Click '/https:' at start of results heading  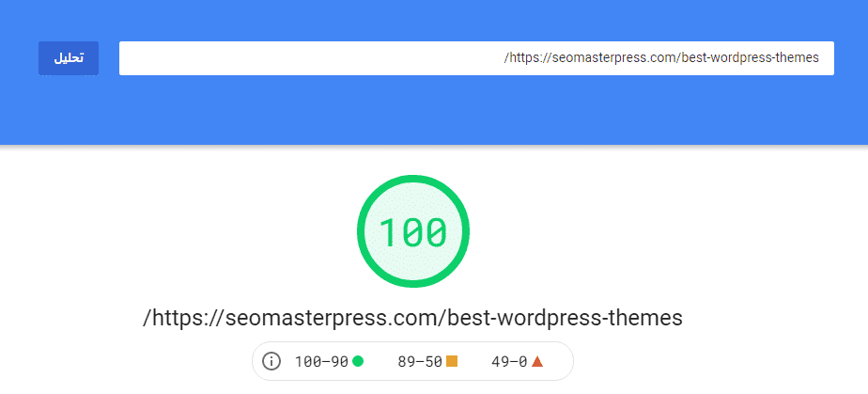pyautogui.click(x=175, y=318)
